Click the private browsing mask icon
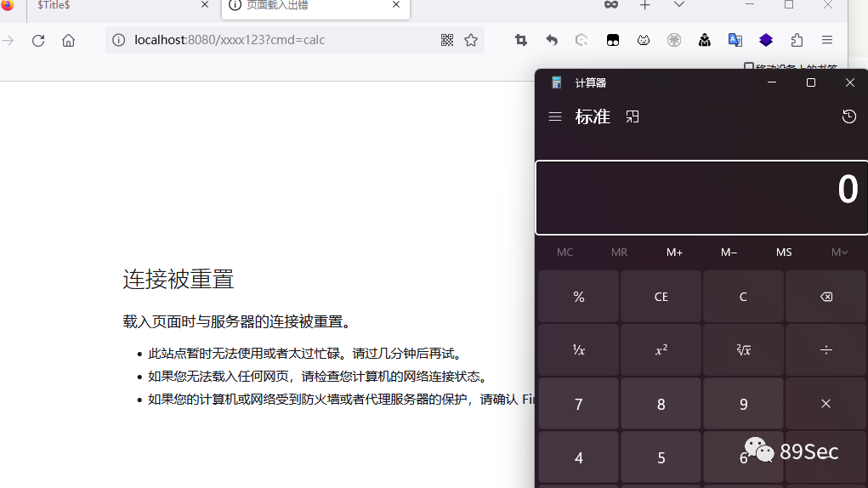This screenshot has width=868, height=488. point(611,4)
